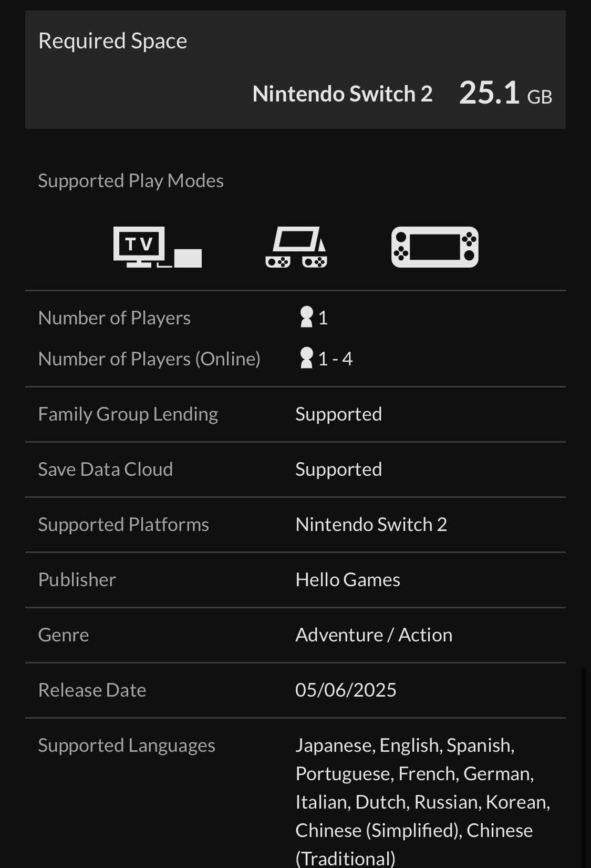Select the Nintendo Switch 2 supported platform
591x868 pixels.
371,524
